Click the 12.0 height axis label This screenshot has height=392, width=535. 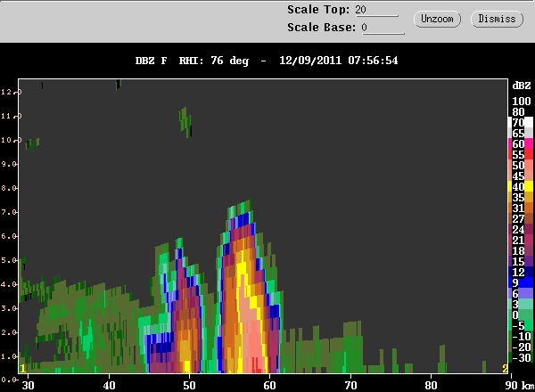[10, 92]
